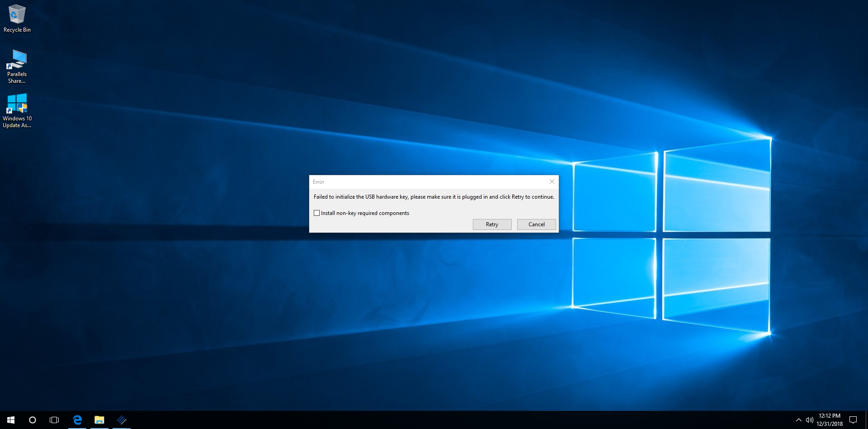Click the Cancel button in Error dialog
Viewport: 868px width, 429px height.
(x=537, y=224)
